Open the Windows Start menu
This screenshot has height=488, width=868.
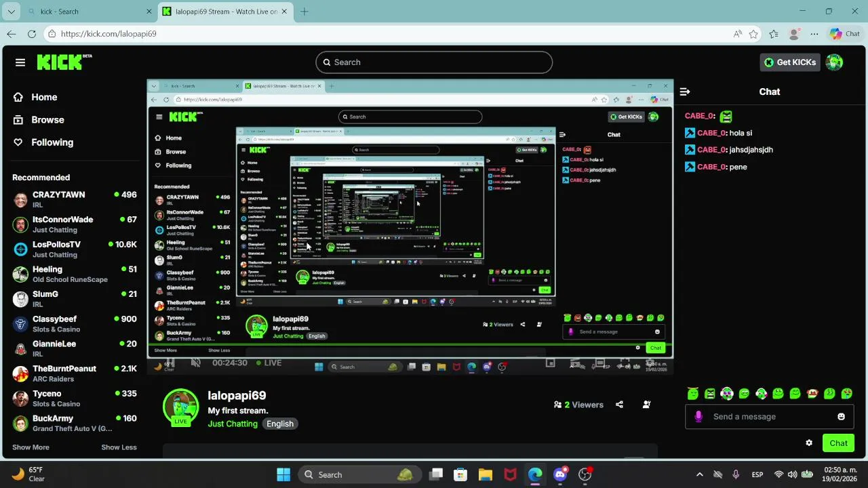coord(283,474)
